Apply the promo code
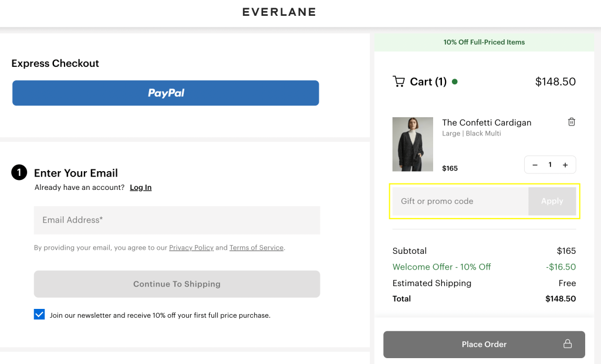The image size is (601, 364). pos(552,201)
